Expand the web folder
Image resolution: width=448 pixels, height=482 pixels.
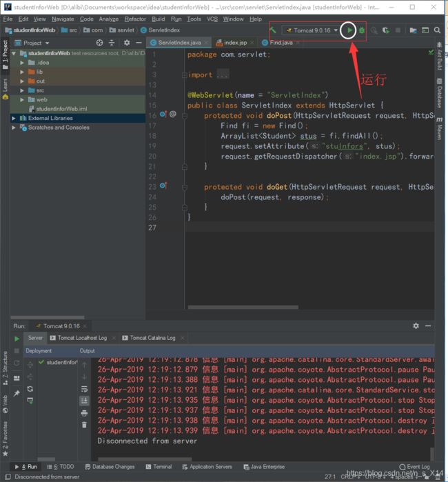[x=22, y=99]
